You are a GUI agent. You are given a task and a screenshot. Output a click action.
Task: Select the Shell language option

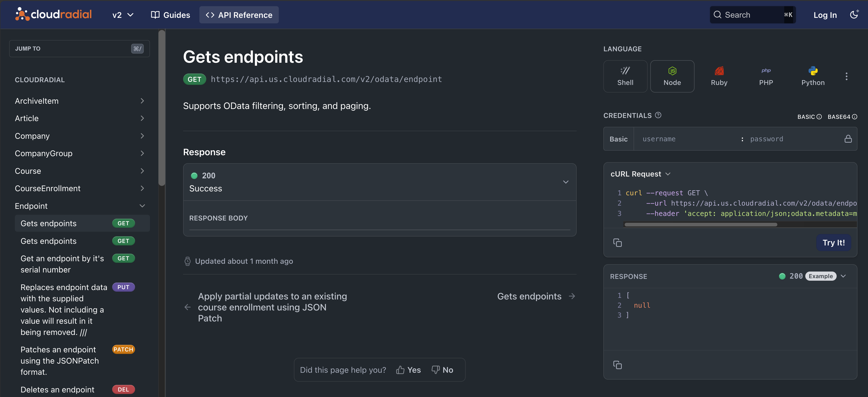(x=625, y=76)
